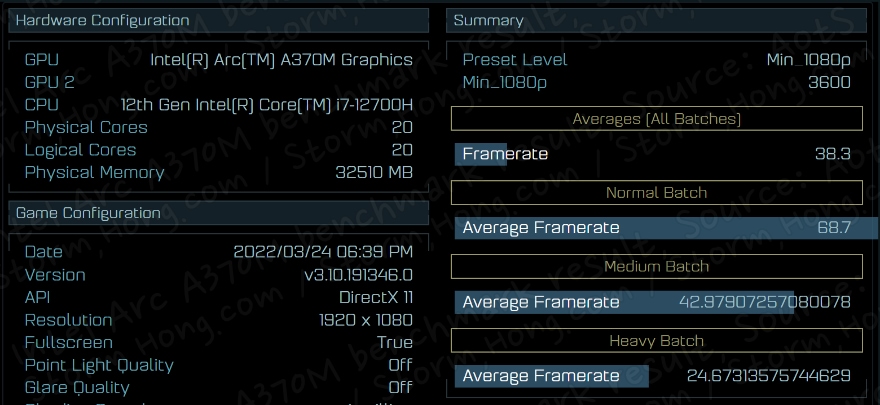
Task: Click the Min_1080p score label
Action: pyautogui.click(x=505, y=83)
